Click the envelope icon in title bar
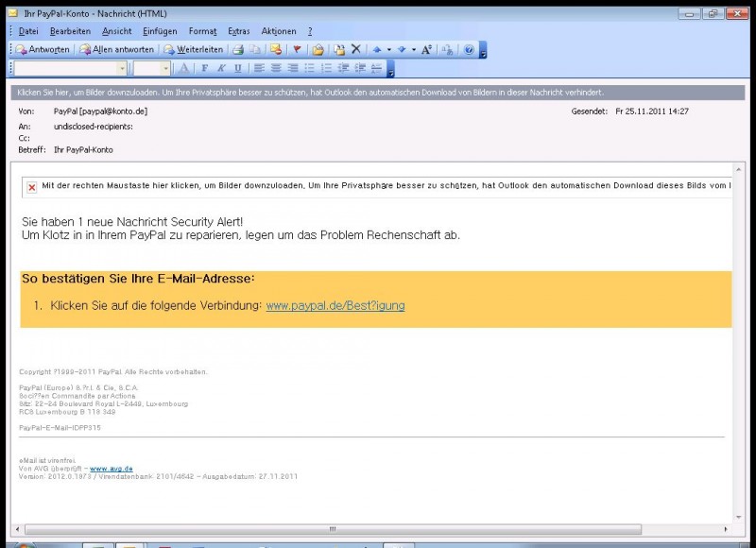 click(13, 13)
